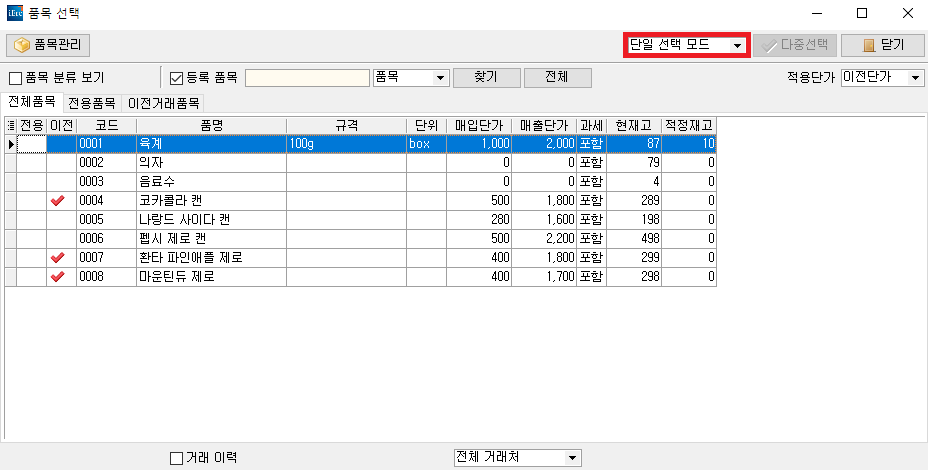The height and width of the screenshot is (470, 929).
Task: Switch to the 이전거래품목 tab
Action: coord(164,103)
